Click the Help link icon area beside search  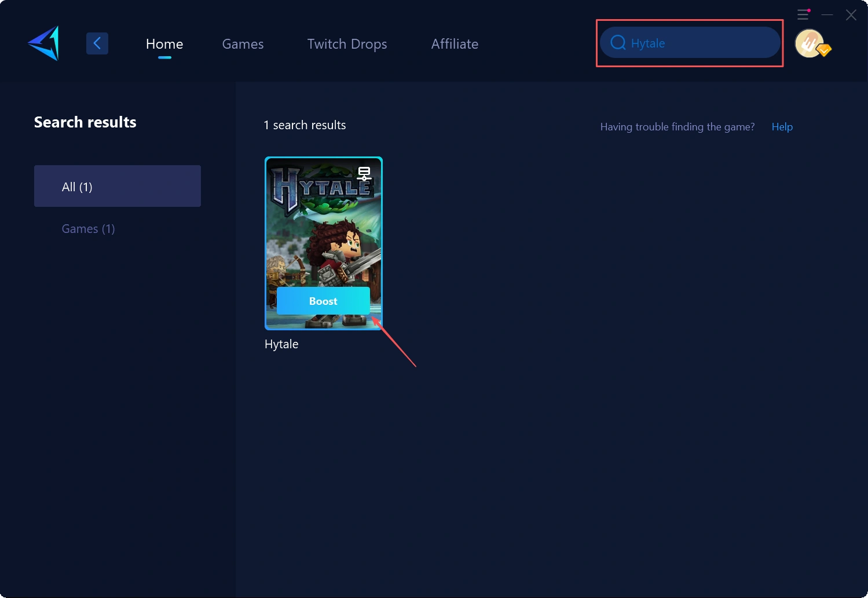[x=782, y=126]
